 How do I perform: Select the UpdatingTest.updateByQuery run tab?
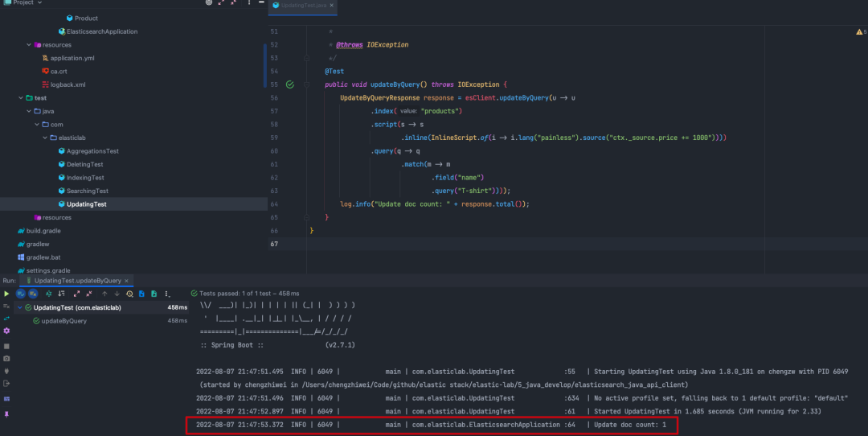[77, 281]
